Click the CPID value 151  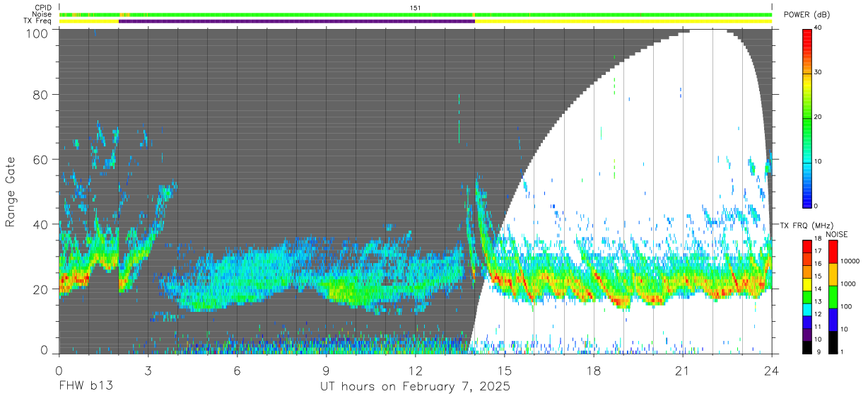(x=416, y=8)
